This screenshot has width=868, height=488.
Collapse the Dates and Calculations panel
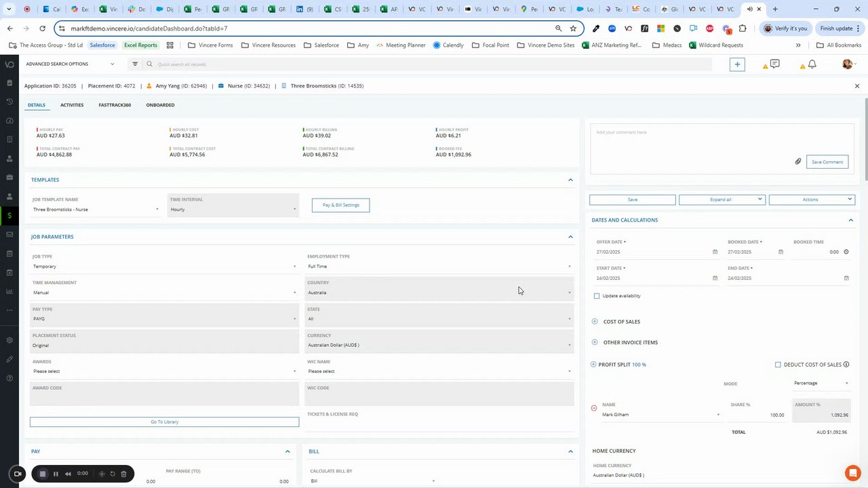pyautogui.click(x=850, y=220)
